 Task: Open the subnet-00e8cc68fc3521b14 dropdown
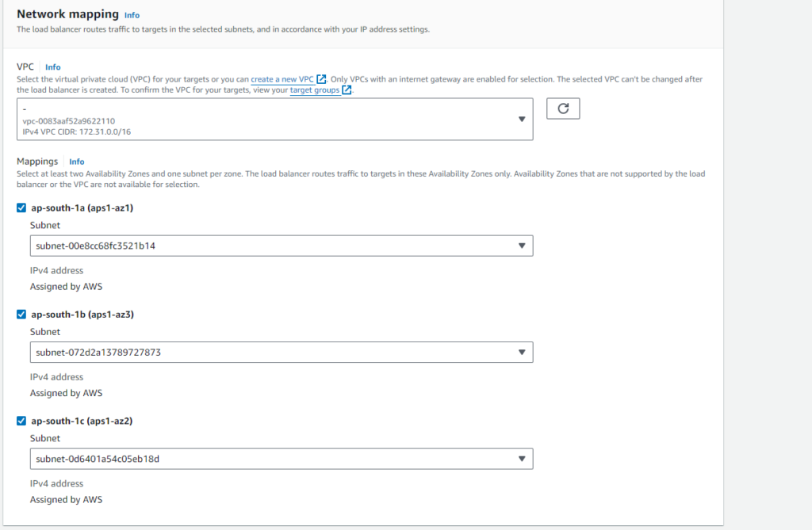[282, 246]
